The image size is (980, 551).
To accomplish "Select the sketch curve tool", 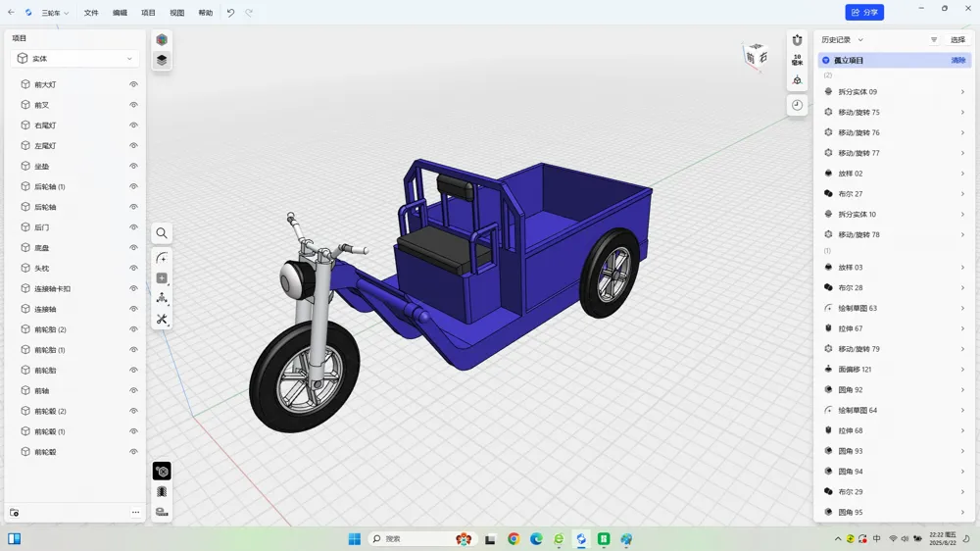I will pyautogui.click(x=162, y=258).
